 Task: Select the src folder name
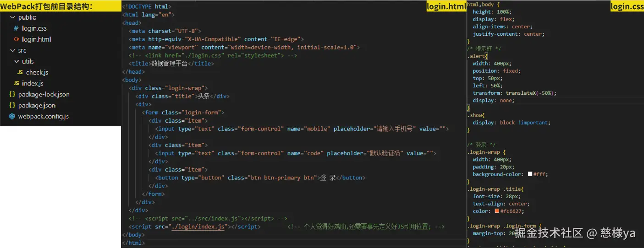tap(22, 50)
